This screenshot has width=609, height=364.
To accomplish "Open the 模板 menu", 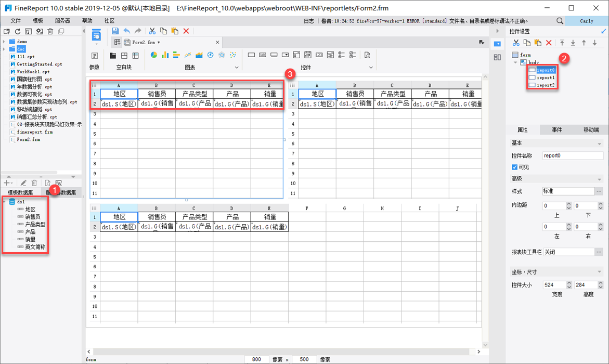I will (38, 21).
